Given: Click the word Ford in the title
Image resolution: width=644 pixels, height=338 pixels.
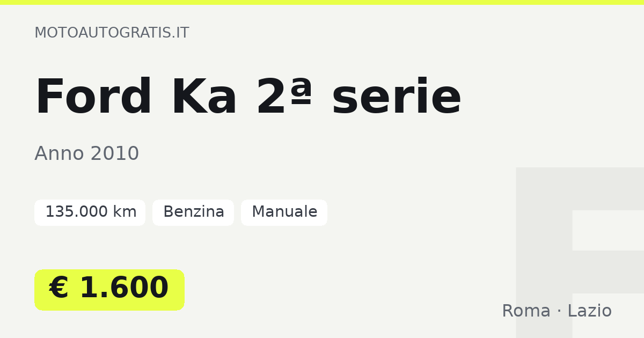Looking at the screenshot, I should (93, 98).
